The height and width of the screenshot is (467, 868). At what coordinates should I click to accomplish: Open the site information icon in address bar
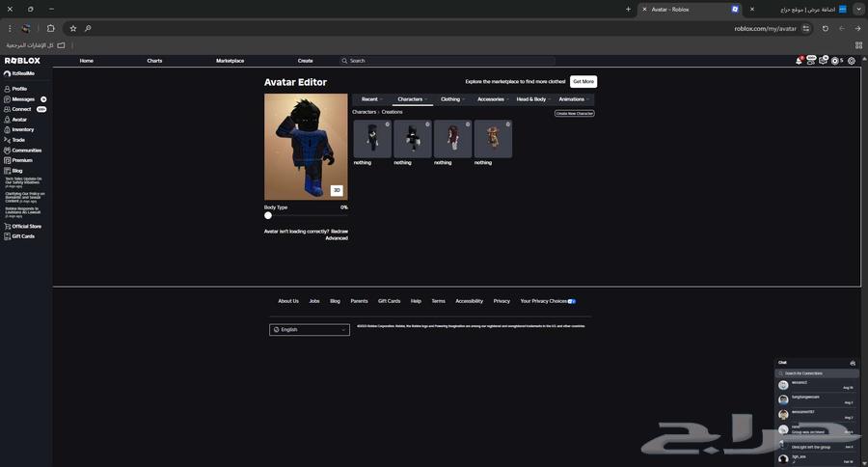pyautogui.click(x=806, y=28)
